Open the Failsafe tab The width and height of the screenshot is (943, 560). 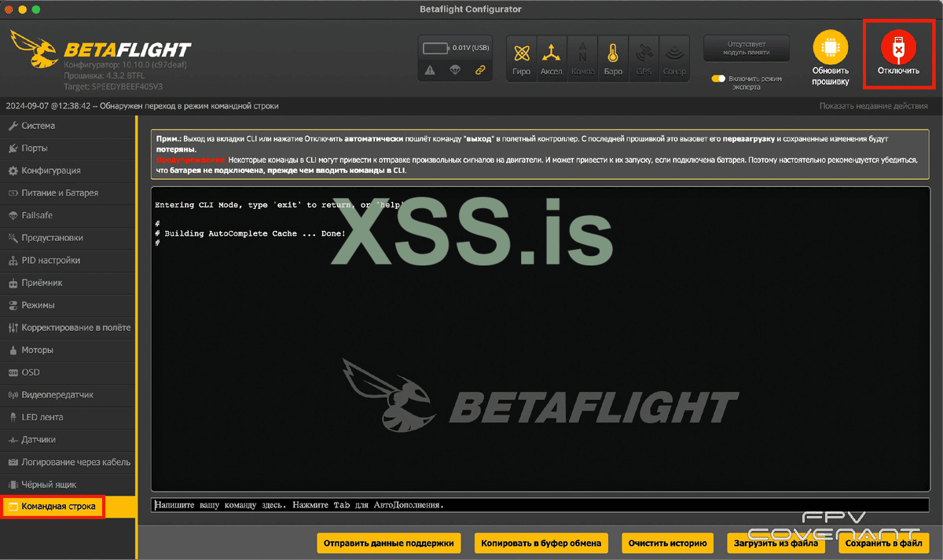click(x=68, y=215)
